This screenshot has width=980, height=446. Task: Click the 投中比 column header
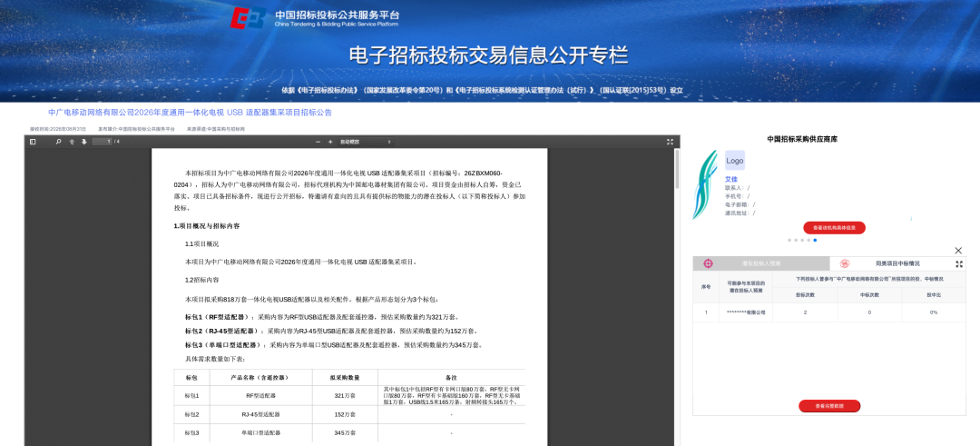click(x=934, y=294)
